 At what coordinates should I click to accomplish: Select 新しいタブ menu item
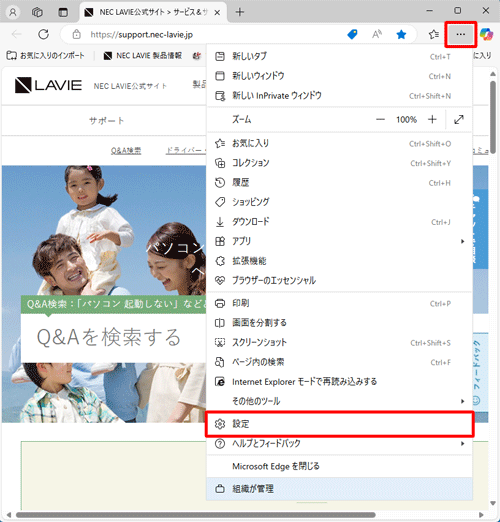pyautogui.click(x=339, y=56)
